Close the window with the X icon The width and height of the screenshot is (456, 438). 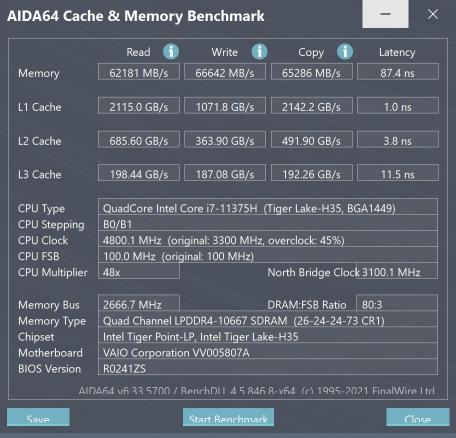click(x=433, y=14)
